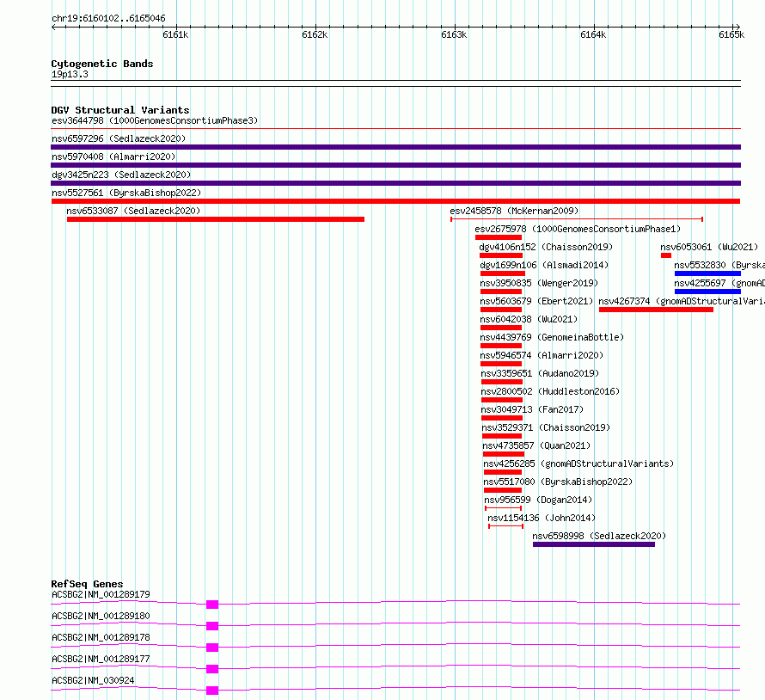
Task: Click the 6161k ruler tick label
Action: click(175, 34)
